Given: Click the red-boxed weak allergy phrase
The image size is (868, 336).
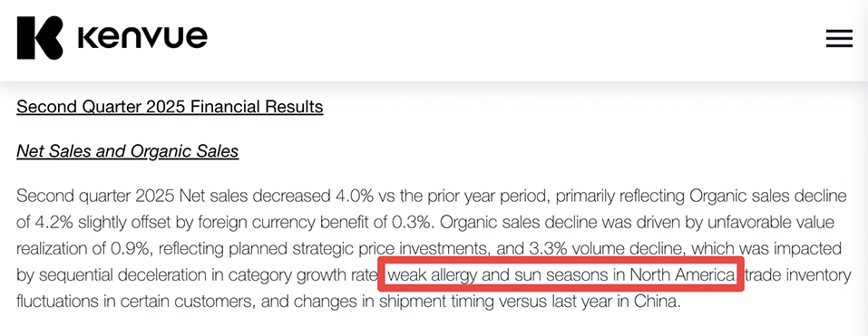Looking at the screenshot, I should (561, 274).
